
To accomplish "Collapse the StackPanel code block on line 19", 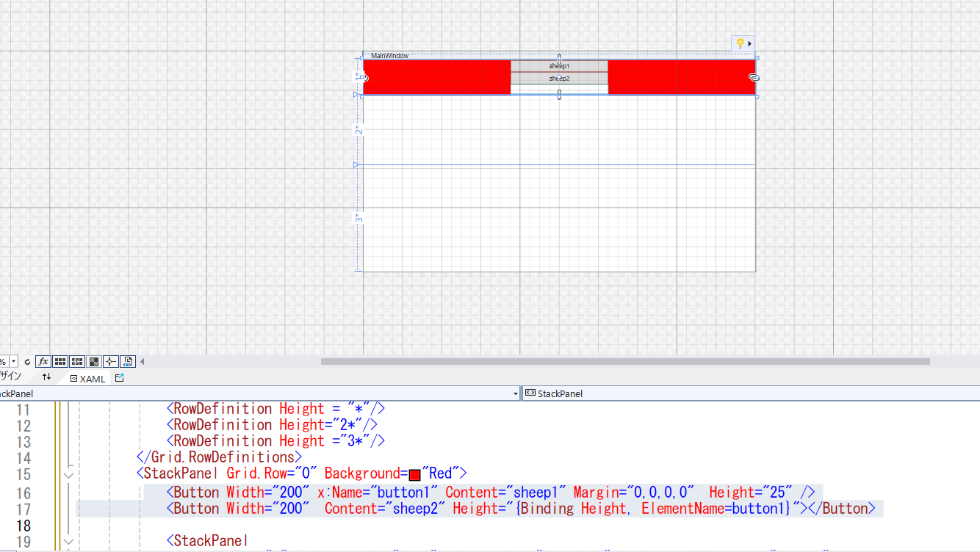I will point(68,542).
